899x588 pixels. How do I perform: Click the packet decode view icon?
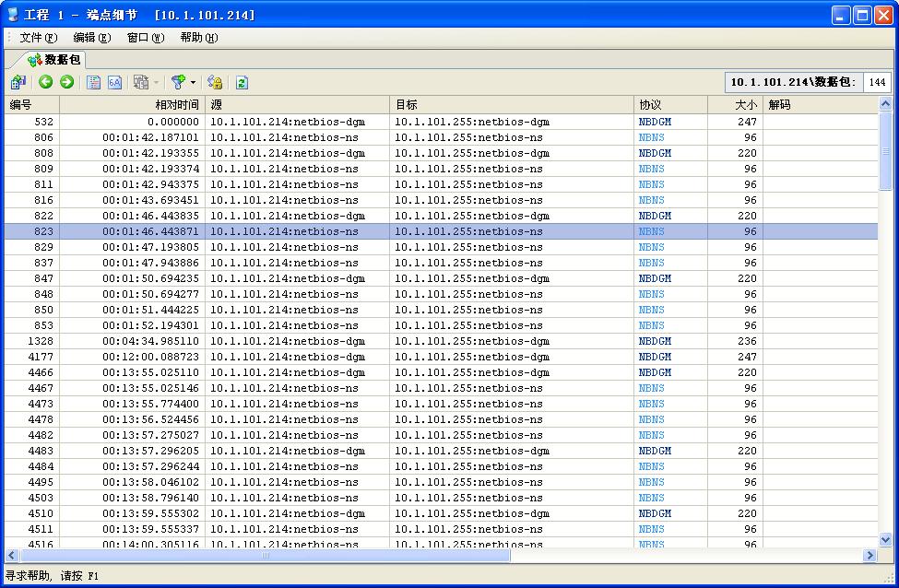point(94,82)
